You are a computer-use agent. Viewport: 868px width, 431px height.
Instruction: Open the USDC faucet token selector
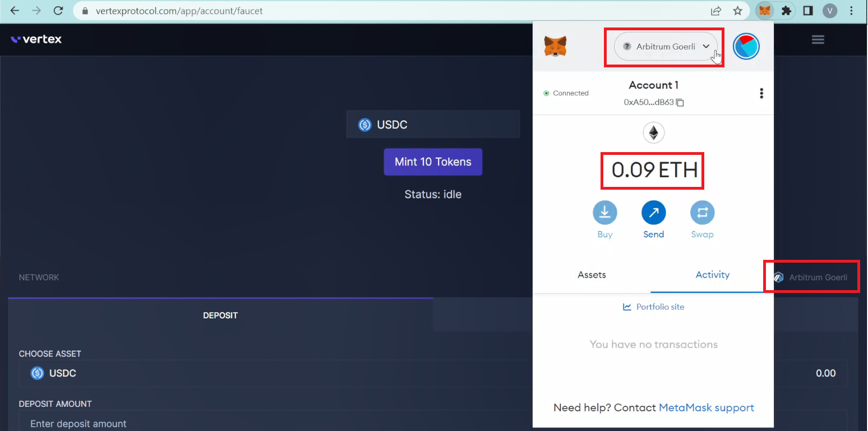433,124
